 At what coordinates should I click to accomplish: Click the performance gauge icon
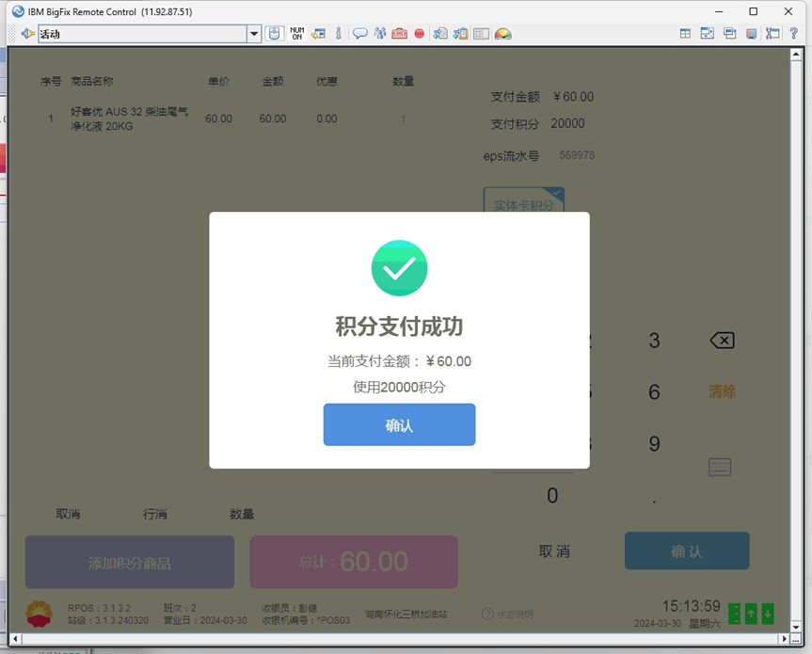tap(503, 34)
